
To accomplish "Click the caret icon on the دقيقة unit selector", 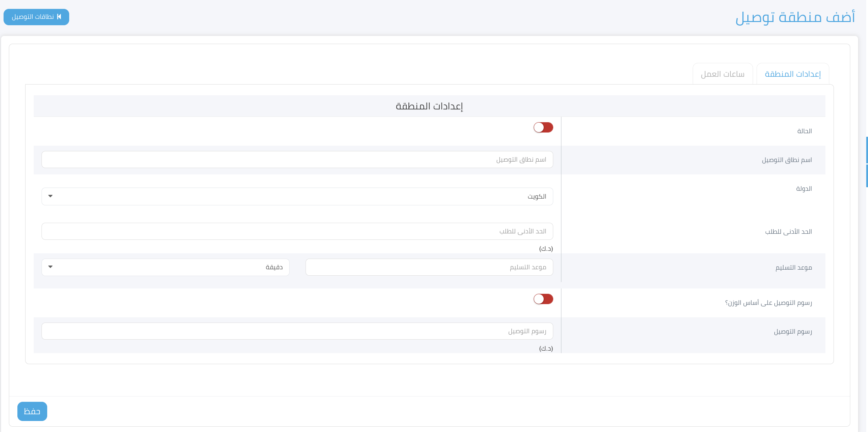I will [x=50, y=267].
